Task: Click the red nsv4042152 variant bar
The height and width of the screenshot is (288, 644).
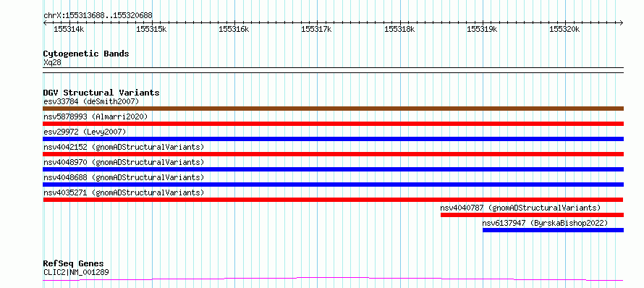Action: (333, 154)
